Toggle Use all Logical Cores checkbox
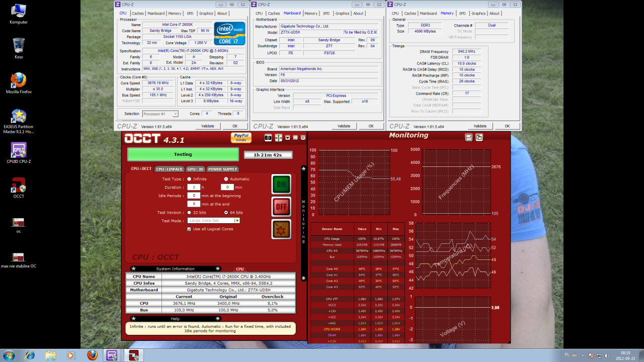The height and width of the screenshot is (362, 644). [189, 229]
